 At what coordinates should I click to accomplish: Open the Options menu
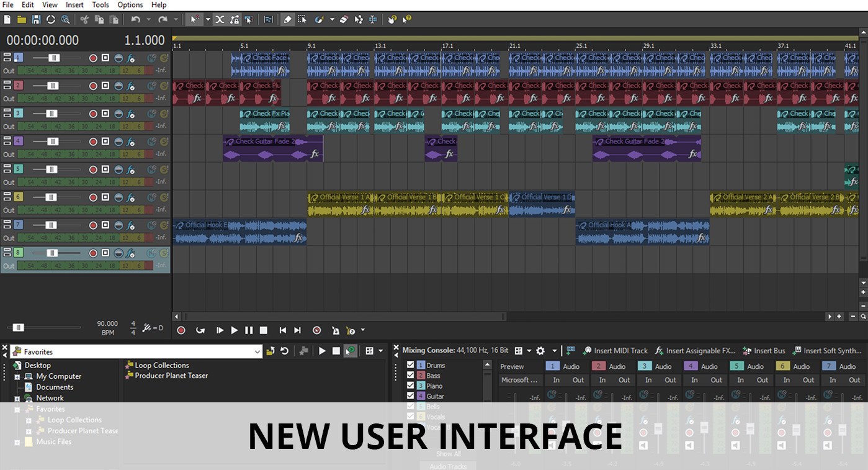[130, 5]
